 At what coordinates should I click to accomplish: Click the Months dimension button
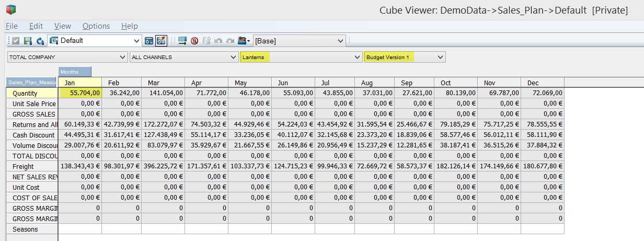tap(75, 72)
